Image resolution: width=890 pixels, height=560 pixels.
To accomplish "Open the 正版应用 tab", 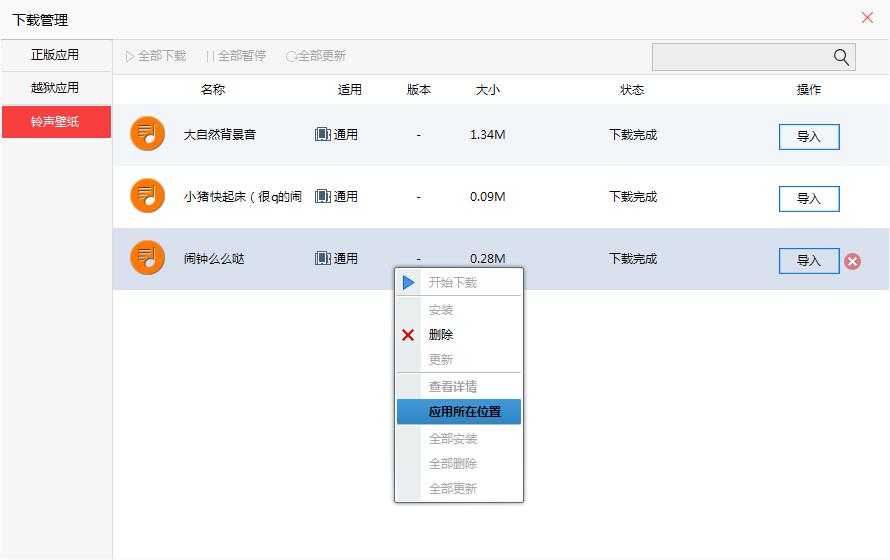I will tap(55, 55).
